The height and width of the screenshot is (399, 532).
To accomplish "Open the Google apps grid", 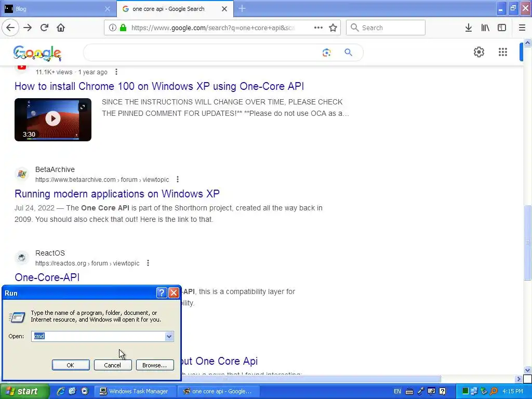I will (503, 52).
